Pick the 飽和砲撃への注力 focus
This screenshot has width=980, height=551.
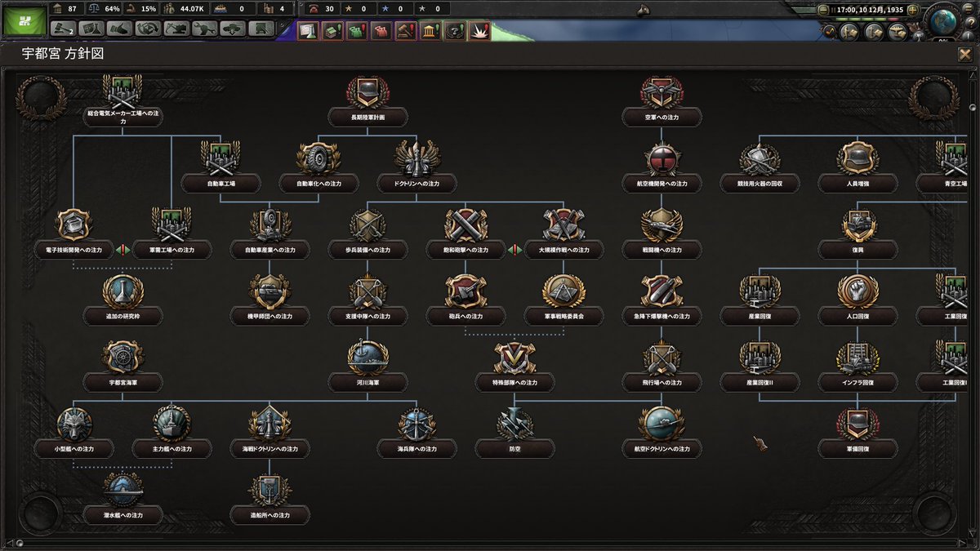[x=465, y=233]
